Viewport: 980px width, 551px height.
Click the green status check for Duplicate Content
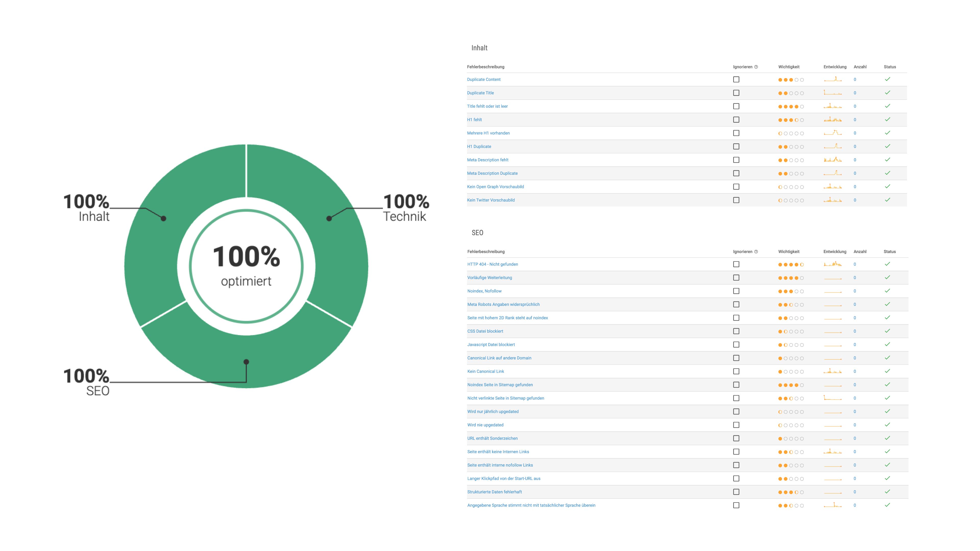pos(888,79)
